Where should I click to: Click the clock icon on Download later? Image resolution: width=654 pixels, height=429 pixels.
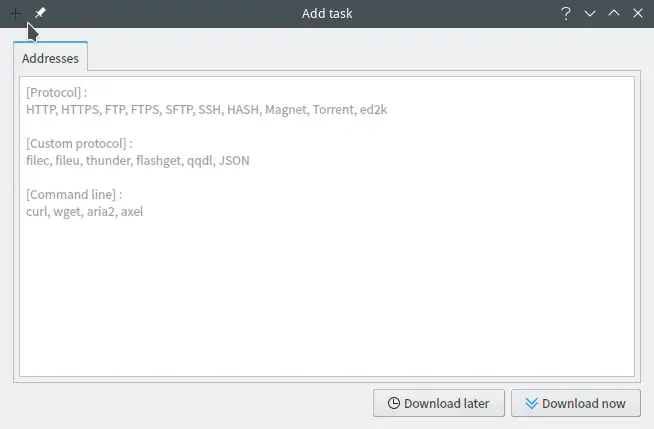[x=393, y=403]
